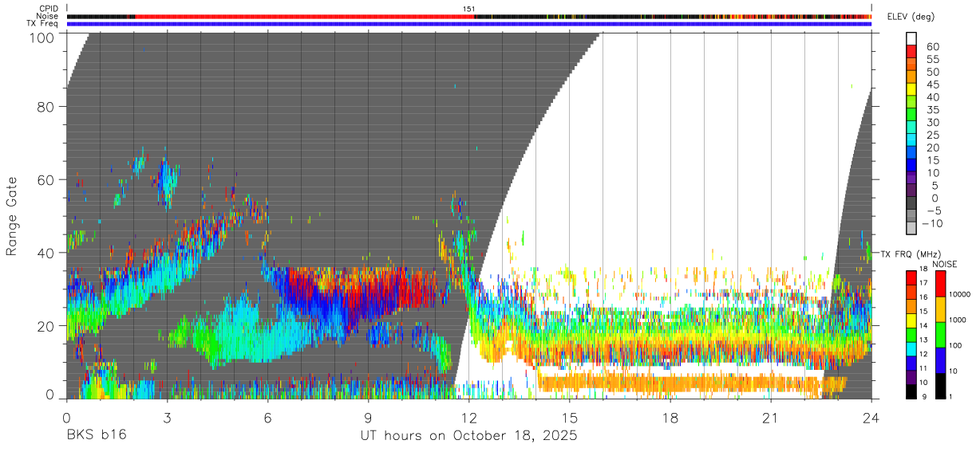Screen dimensions: 980x452
Task: Click the 30 label on ELEV colorbar
Action: (931, 123)
